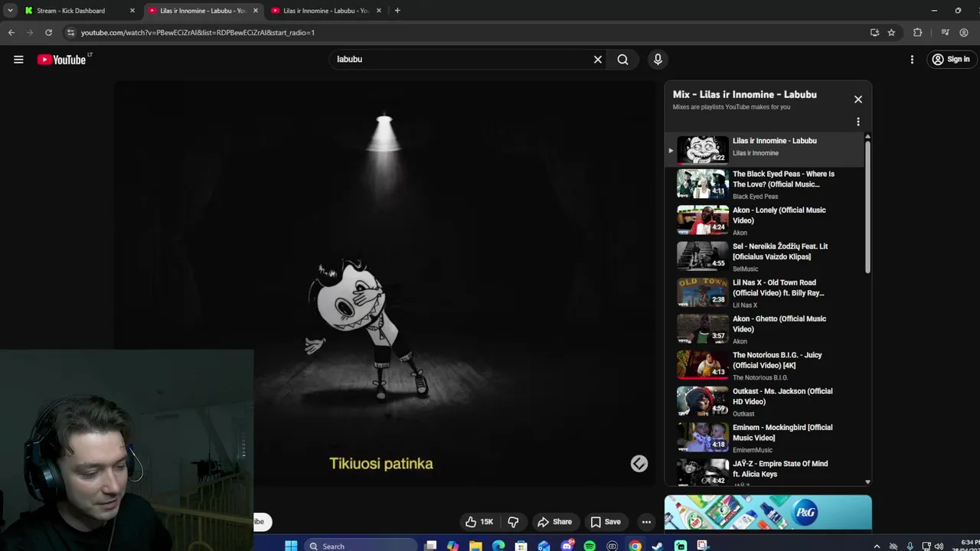Run search with the magnifier button
Screen dimensions: 980x551
[622, 59]
